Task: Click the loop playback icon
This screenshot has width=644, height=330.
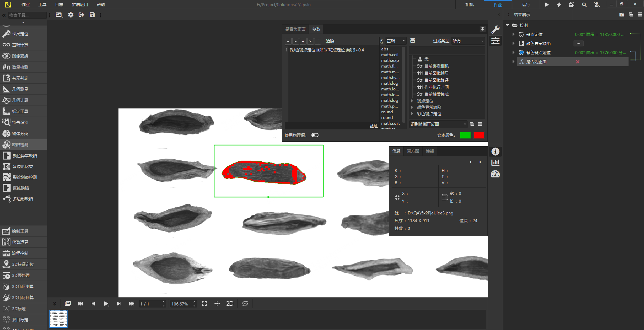Action: point(245,304)
